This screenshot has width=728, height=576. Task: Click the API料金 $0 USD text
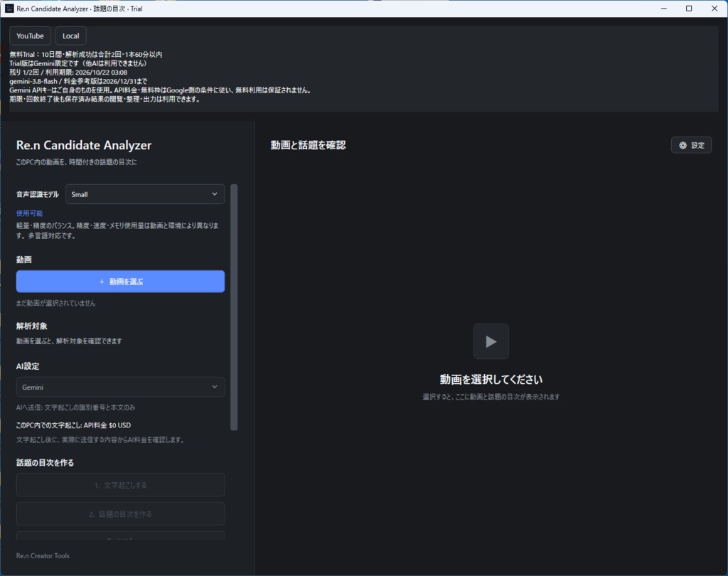[x=107, y=425]
